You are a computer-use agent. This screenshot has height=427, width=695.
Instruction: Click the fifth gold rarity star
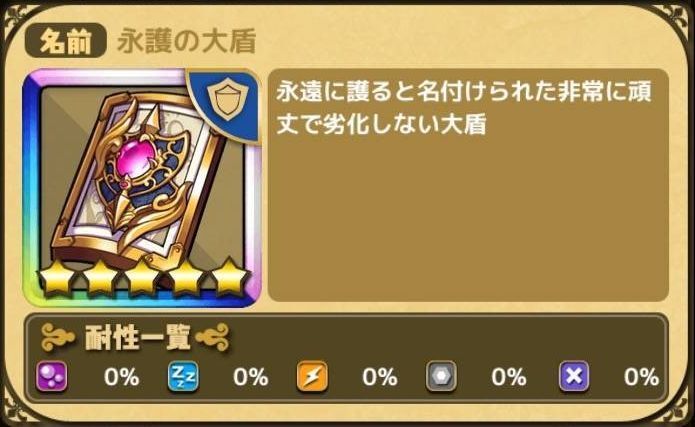pyautogui.click(x=229, y=278)
